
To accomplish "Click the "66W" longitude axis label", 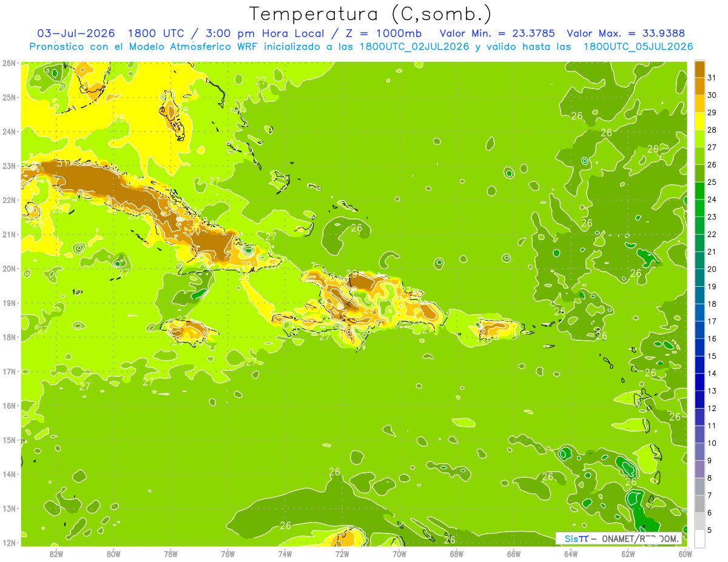I will (514, 554).
